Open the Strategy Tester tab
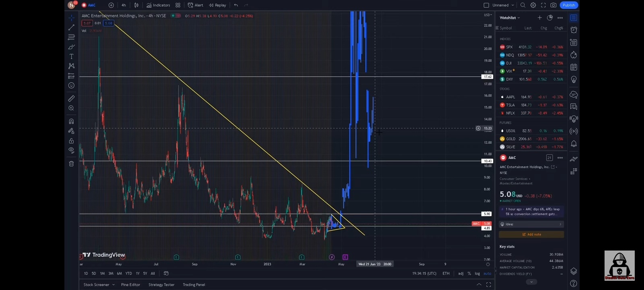 coord(161,285)
